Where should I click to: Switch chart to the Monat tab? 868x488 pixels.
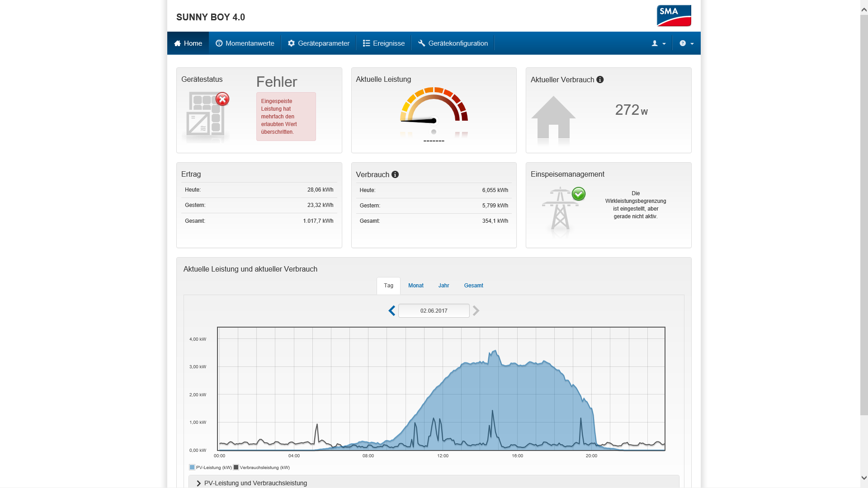(x=415, y=286)
